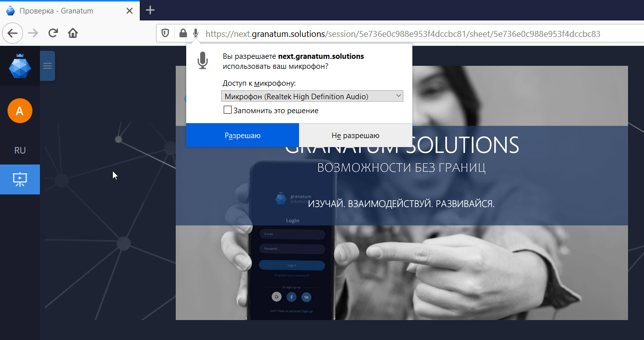The height and width of the screenshot is (340, 644).
Task: Select the 'Проверка - Granatum' browser tab
Action: [x=70, y=10]
